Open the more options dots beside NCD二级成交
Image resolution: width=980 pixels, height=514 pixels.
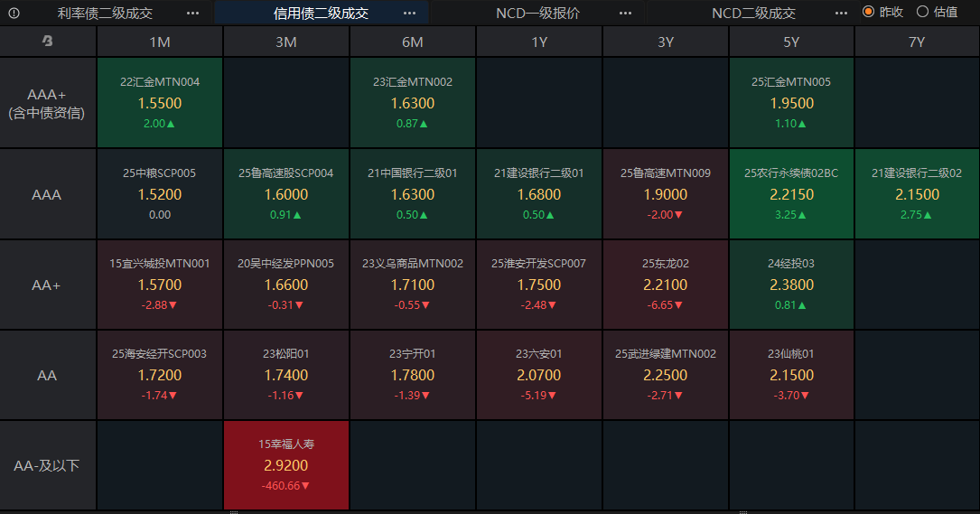(x=842, y=14)
